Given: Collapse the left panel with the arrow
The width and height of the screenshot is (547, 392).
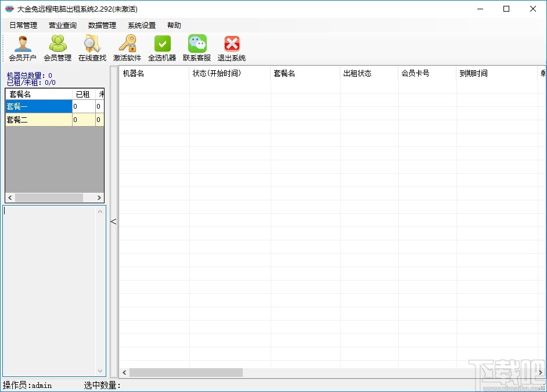Looking at the screenshot, I should 114,221.
